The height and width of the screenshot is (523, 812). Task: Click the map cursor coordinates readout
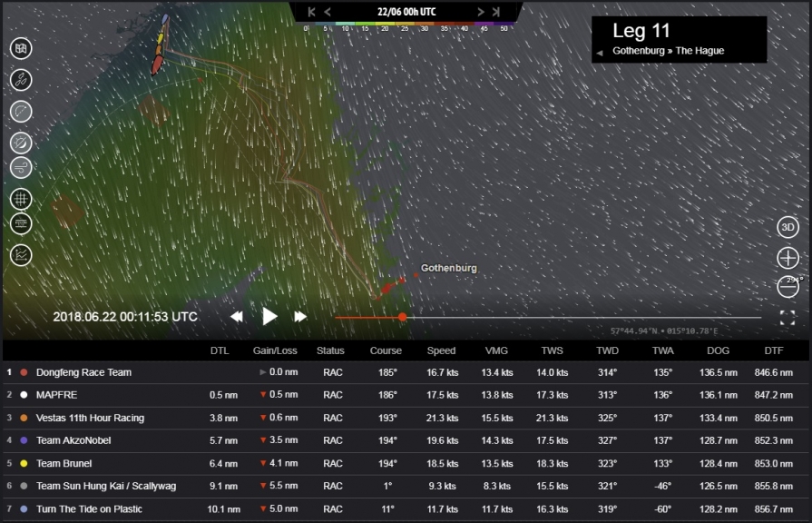click(664, 331)
